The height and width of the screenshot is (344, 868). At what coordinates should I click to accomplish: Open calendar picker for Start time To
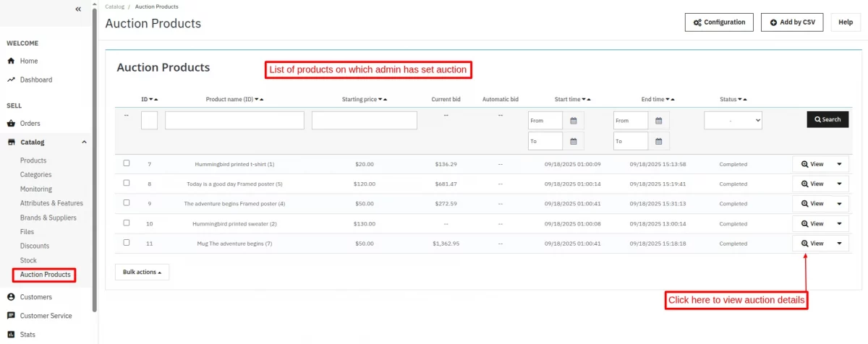574,141
